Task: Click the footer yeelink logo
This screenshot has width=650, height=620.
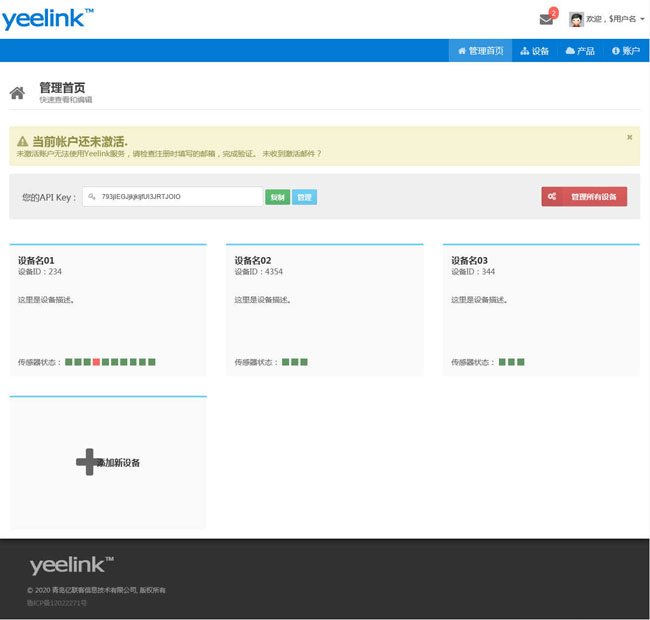Action: 71,565
